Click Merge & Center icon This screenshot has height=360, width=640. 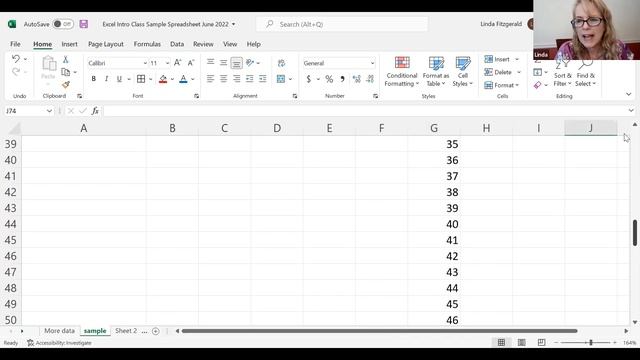point(281,79)
